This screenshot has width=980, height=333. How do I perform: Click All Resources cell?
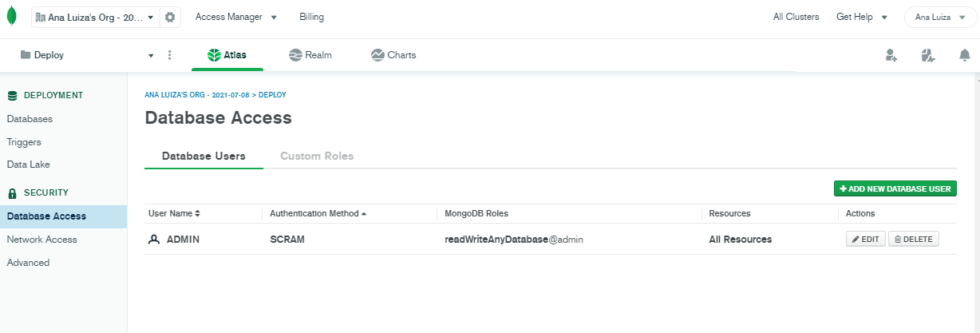(741, 239)
